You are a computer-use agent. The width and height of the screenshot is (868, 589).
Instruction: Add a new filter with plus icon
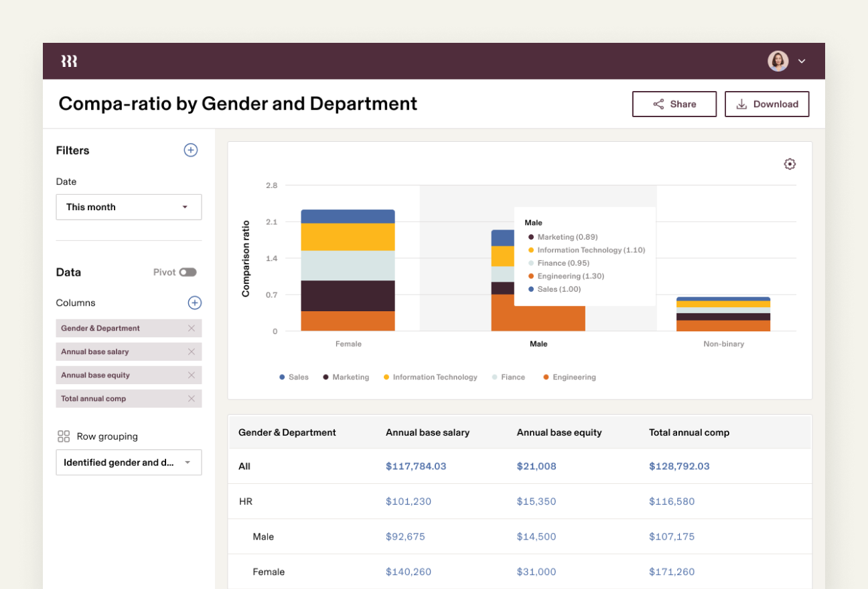tap(191, 150)
